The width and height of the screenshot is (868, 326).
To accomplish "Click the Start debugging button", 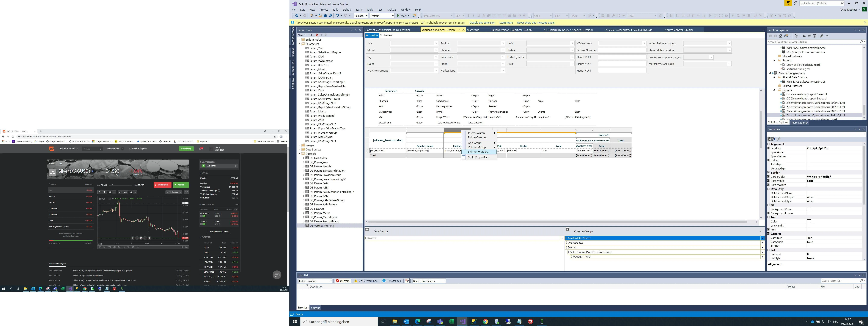I will (402, 16).
